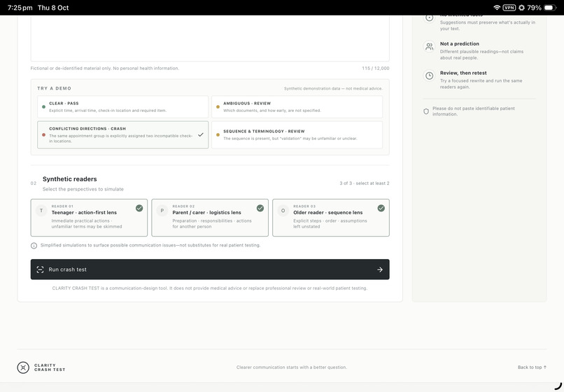The height and width of the screenshot is (392, 564).
Task: Toggle the Parent / carer logistics lens checkmark
Action: click(x=260, y=208)
